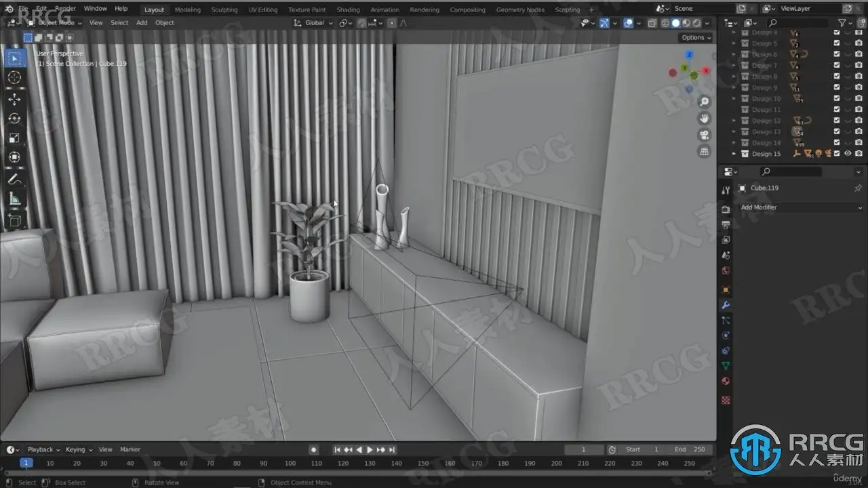Hide Design 15 collection with eye icon

coord(848,154)
